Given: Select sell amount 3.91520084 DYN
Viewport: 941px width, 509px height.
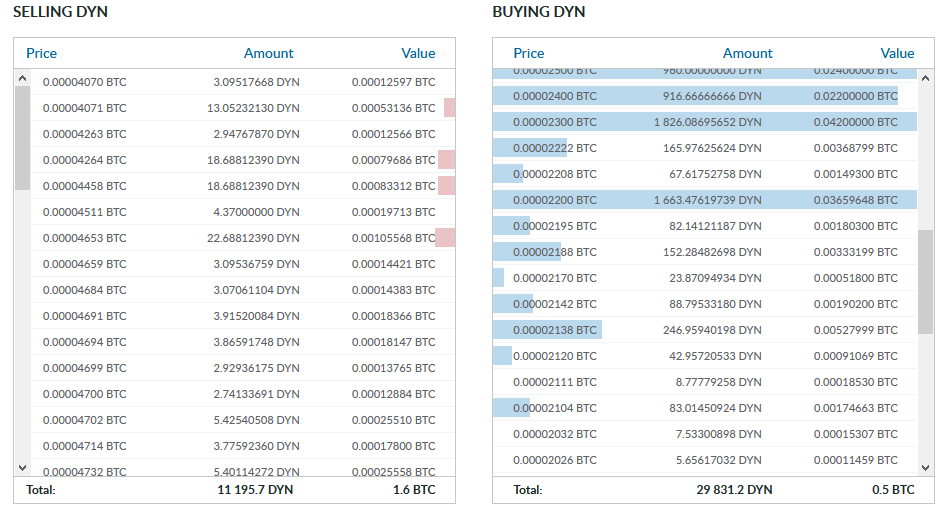Looking at the screenshot, I should pos(256,316).
